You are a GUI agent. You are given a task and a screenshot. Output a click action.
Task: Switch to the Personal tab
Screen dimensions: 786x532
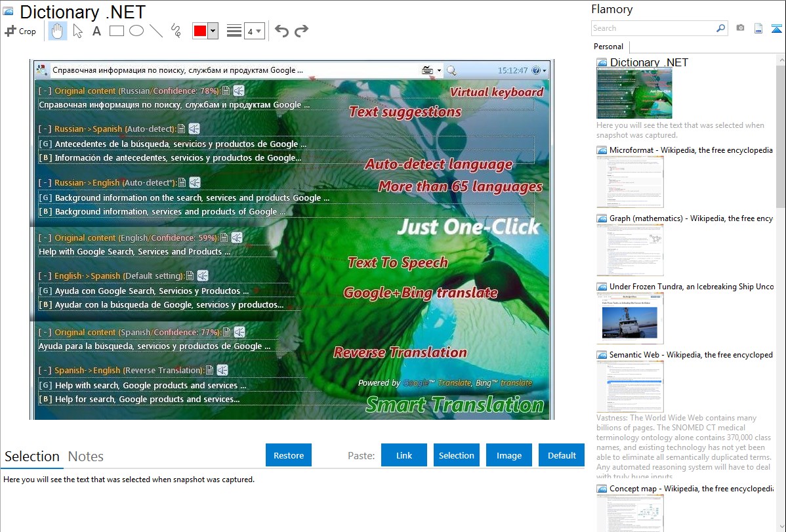(x=608, y=47)
